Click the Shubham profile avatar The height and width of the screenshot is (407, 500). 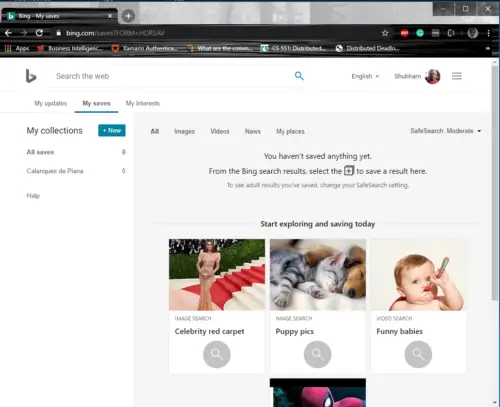(x=433, y=76)
